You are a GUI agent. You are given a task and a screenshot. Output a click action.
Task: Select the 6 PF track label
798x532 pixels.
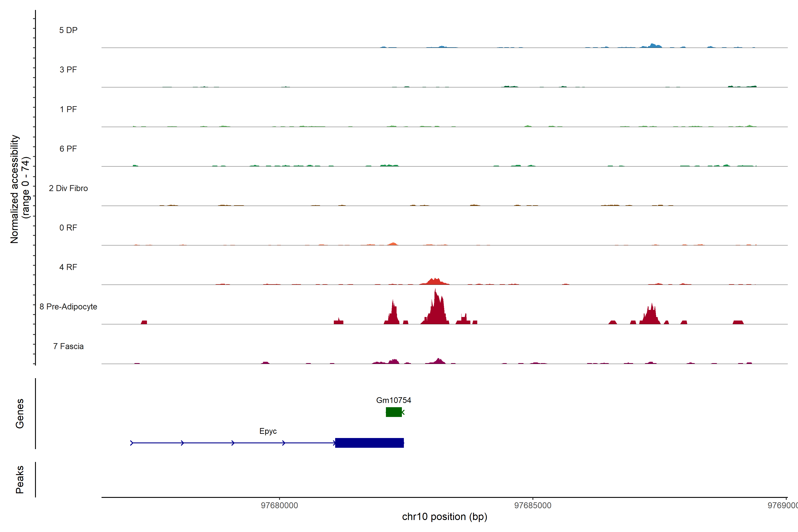(x=68, y=149)
